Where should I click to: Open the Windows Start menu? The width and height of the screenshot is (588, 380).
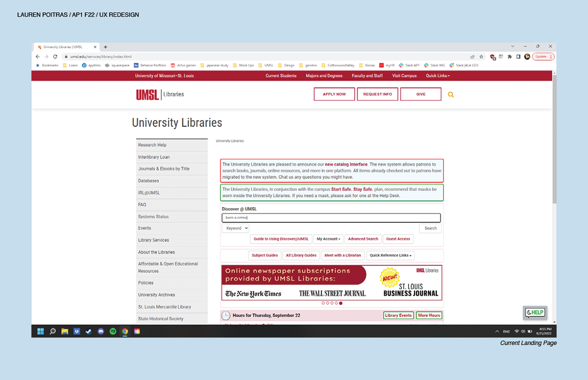tap(41, 331)
